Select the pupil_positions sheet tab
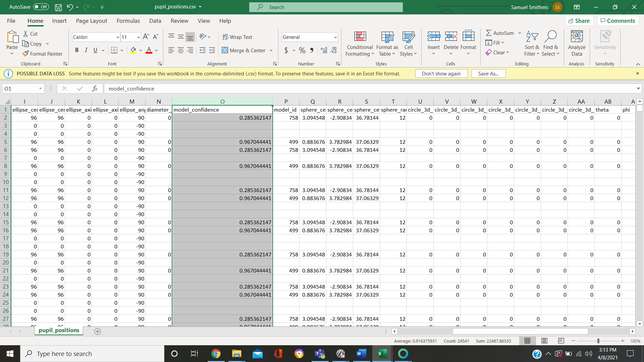Viewport: 644px width, 362px height. (x=59, y=330)
